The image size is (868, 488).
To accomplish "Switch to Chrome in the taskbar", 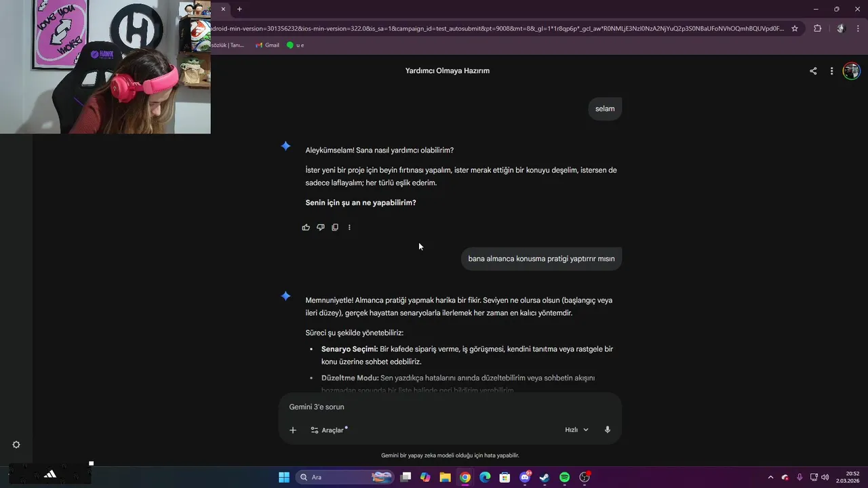I will [465, 477].
